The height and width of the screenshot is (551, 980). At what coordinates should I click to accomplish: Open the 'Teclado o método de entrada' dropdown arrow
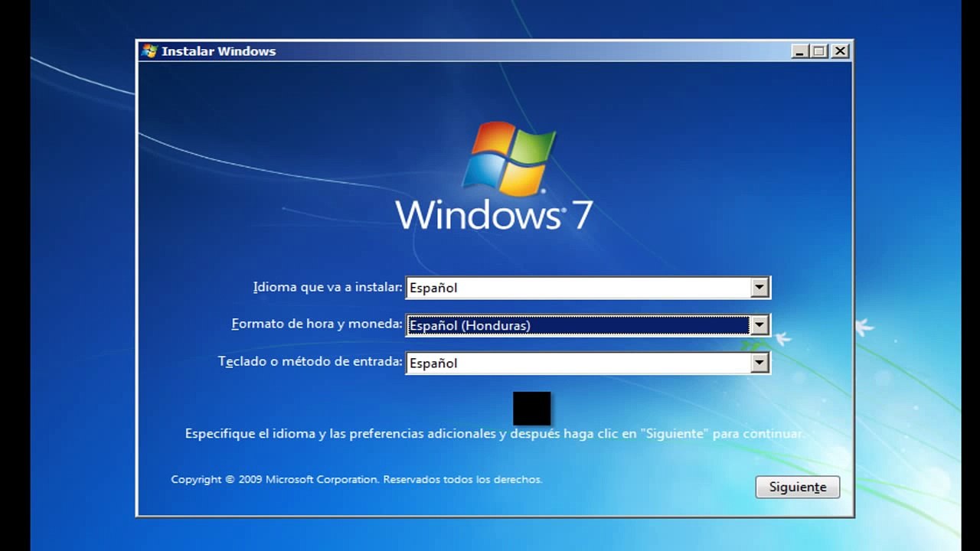pyautogui.click(x=759, y=363)
